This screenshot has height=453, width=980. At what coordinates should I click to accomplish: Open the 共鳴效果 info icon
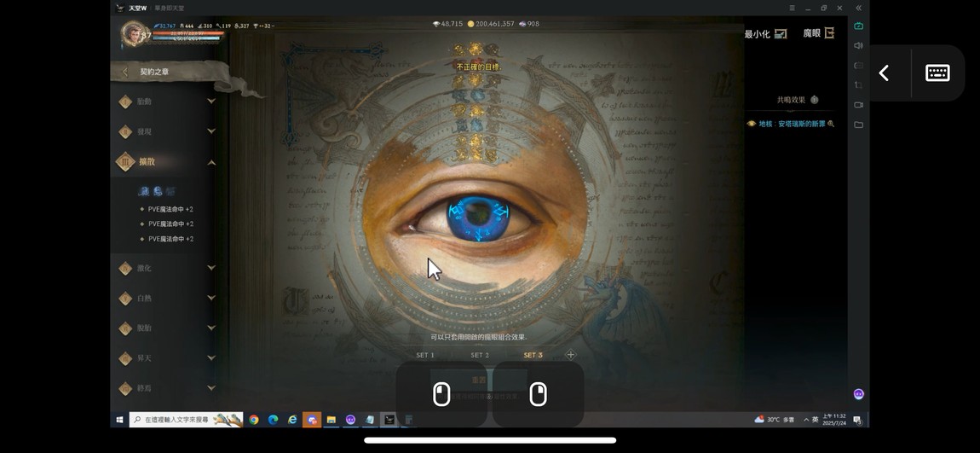click(x=815, y=100)
